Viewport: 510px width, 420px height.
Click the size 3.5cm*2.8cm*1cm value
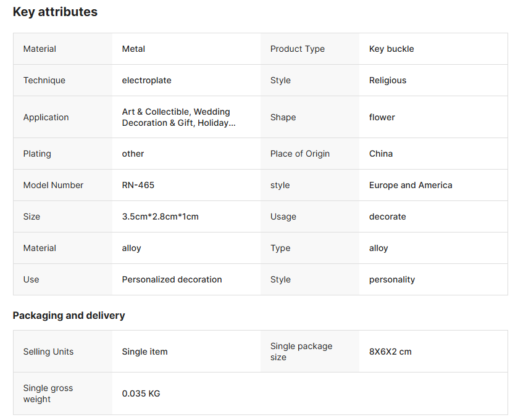[160, 216]
